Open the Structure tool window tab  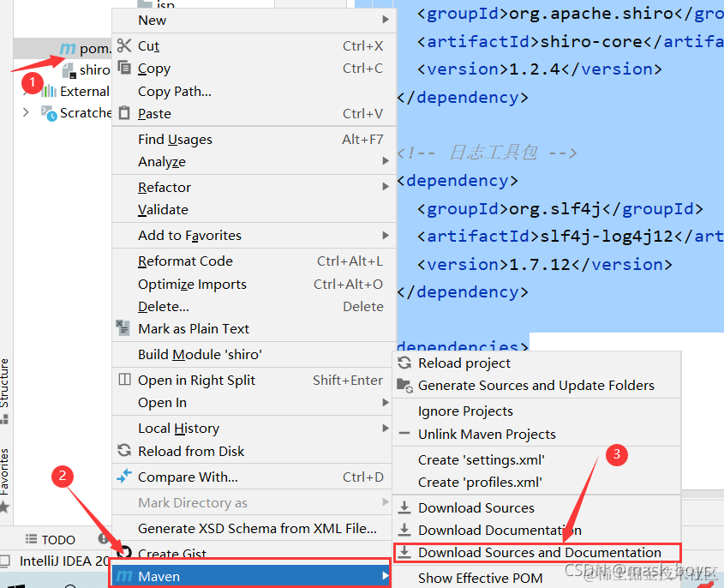point(4,383)
